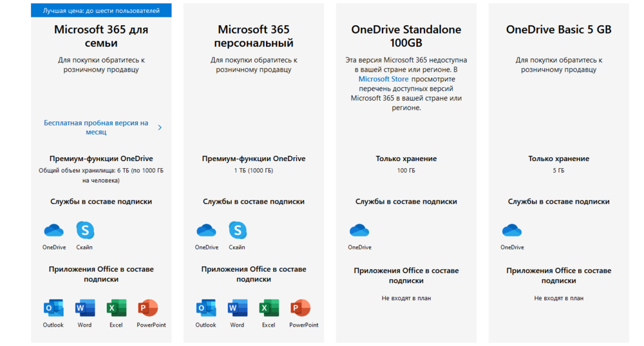Viewport: 644px width, 346px height.
Task: Click the OneDrive icon under OneDrive Standalone 100GB
Action: 359,230
